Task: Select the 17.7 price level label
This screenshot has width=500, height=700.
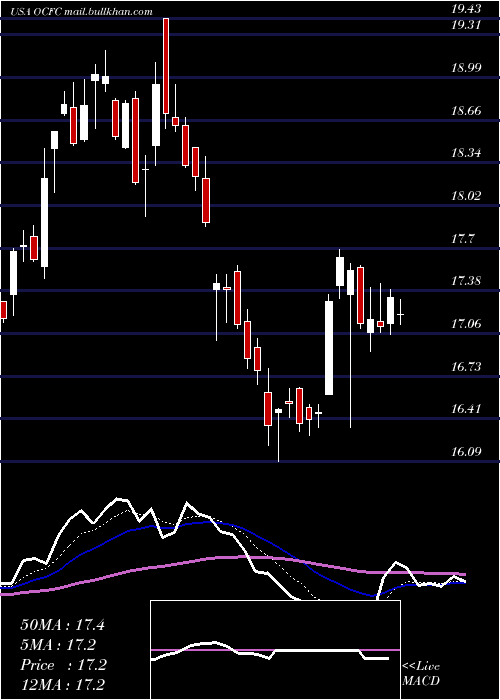Action: tap(462, 239)
